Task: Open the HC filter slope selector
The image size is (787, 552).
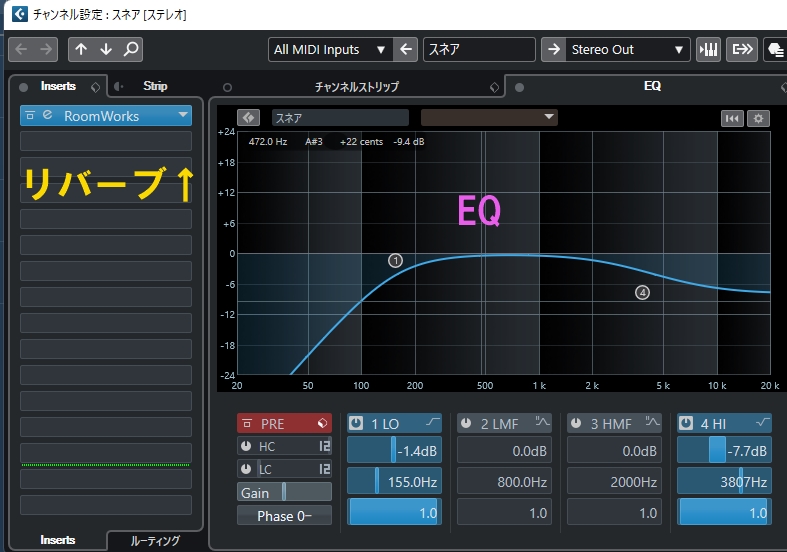Action: coord(325,446)
